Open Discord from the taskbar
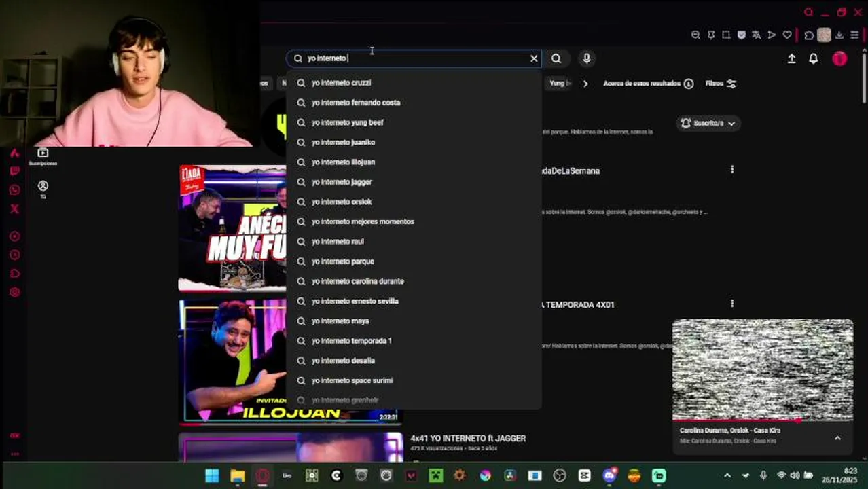 609,475
